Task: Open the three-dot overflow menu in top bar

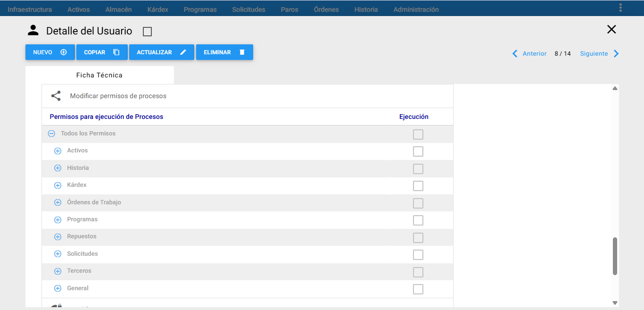Action: point(620,8)
